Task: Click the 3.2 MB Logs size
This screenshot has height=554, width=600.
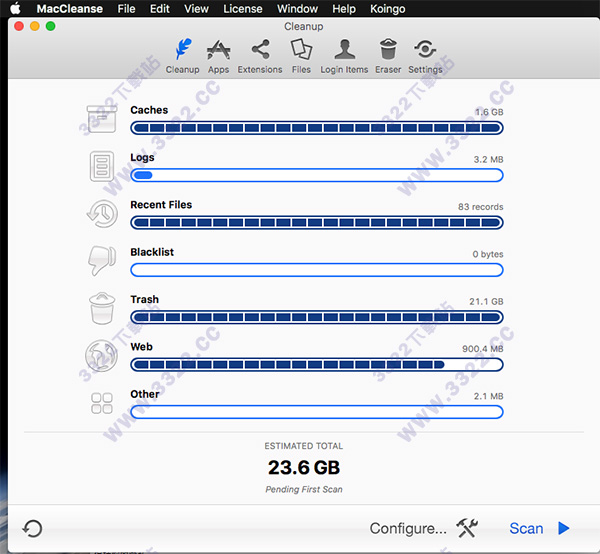Action: [x=489, y=160]
